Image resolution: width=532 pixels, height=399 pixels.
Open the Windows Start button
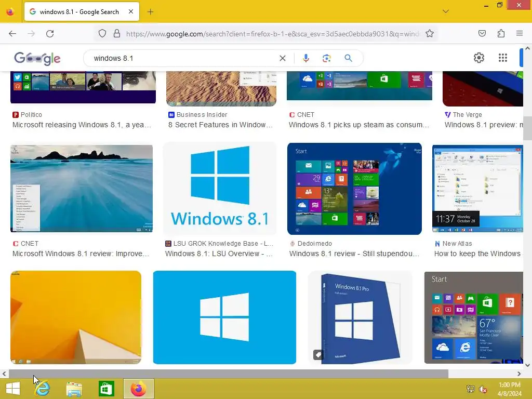(13, 389)
